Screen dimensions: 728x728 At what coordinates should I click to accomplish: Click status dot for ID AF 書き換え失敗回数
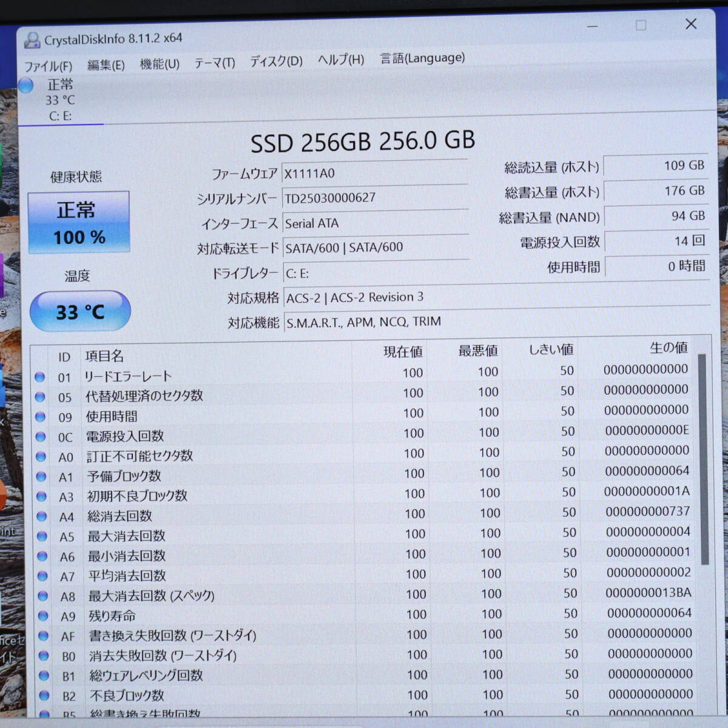pos(43,636)
